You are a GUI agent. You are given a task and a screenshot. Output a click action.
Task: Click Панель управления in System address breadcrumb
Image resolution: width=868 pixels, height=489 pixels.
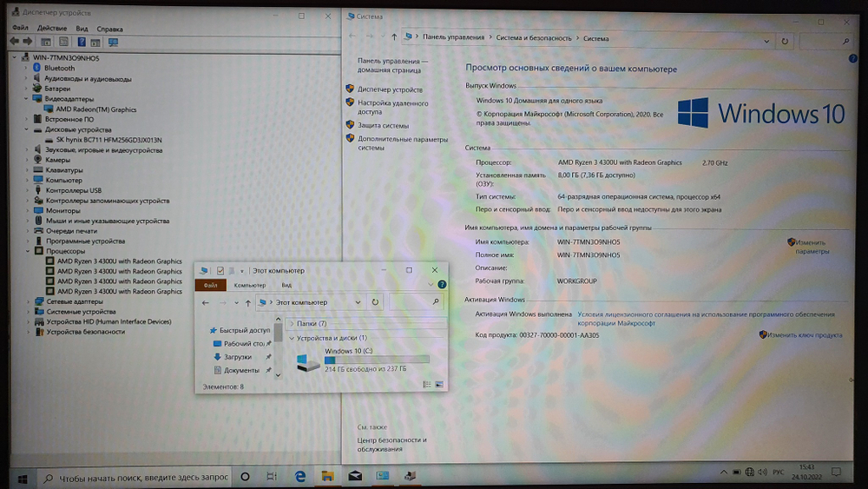pos(453,37)
